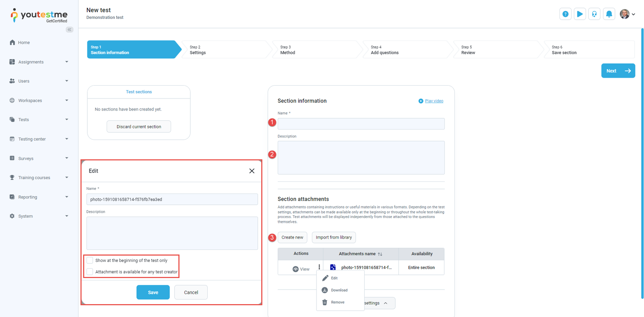Open the user profile dropdown
Viewport: 644px width, 317px height.
point(627,14)
